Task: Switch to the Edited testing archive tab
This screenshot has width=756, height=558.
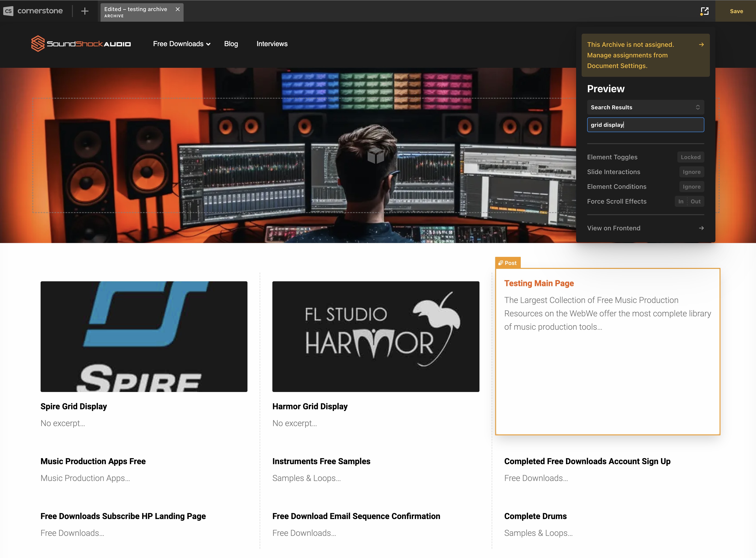Action: point(136,12)
